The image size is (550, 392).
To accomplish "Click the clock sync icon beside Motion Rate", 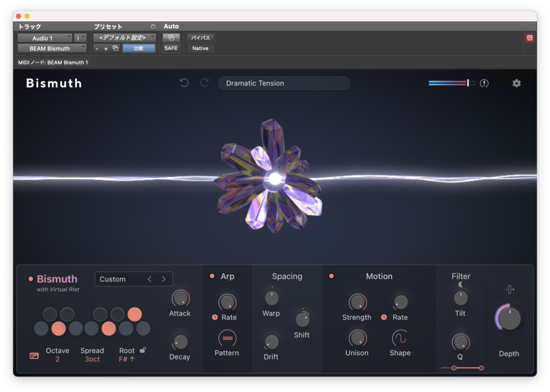I will coord(384,317).
